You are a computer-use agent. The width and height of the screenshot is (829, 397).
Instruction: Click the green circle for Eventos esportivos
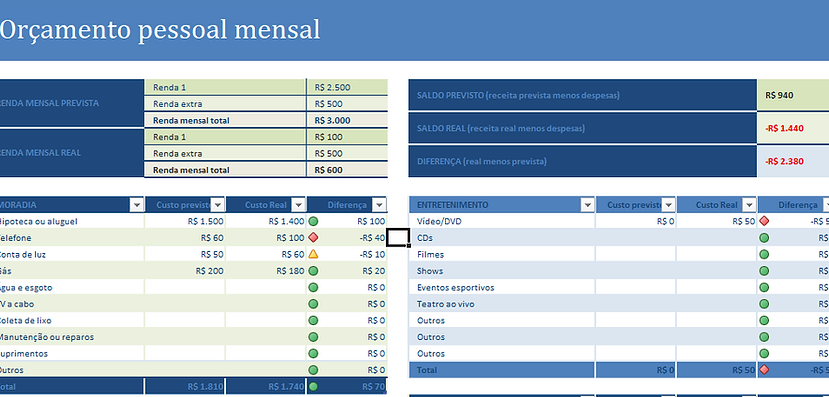(x=764, y=287)
